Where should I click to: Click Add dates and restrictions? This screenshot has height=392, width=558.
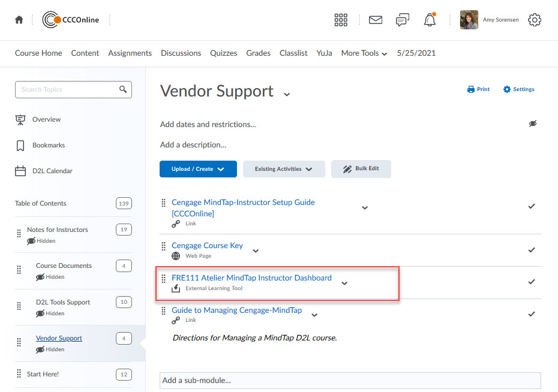208,125
